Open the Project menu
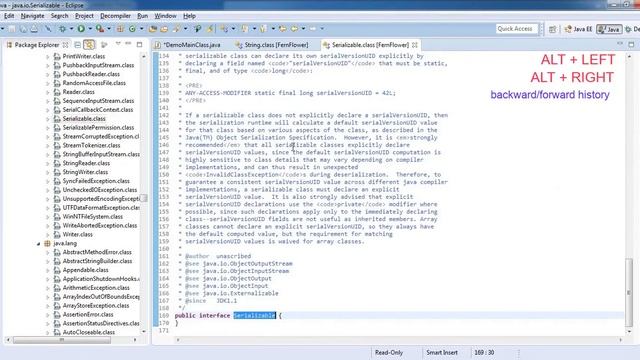 84,16
